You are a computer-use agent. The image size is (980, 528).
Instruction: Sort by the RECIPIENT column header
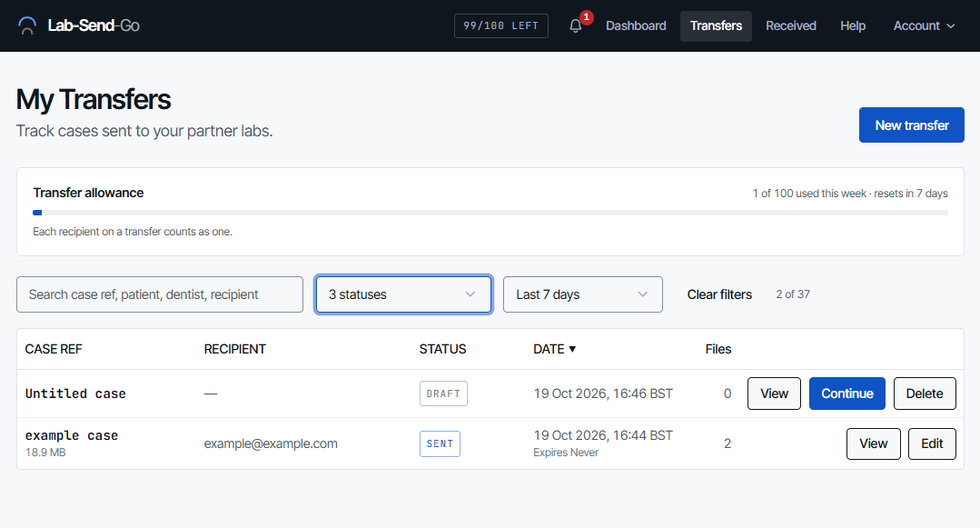pyautogui.click(x=235, y=349)
